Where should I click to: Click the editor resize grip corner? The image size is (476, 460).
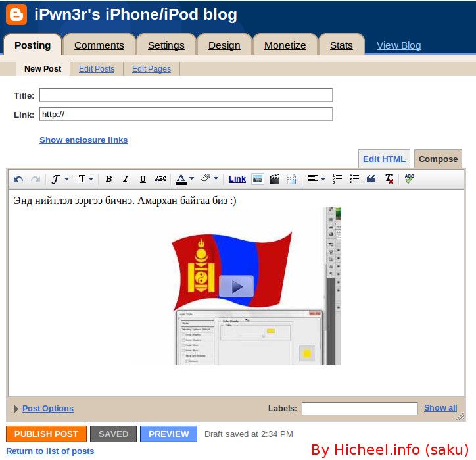point(460,416)
